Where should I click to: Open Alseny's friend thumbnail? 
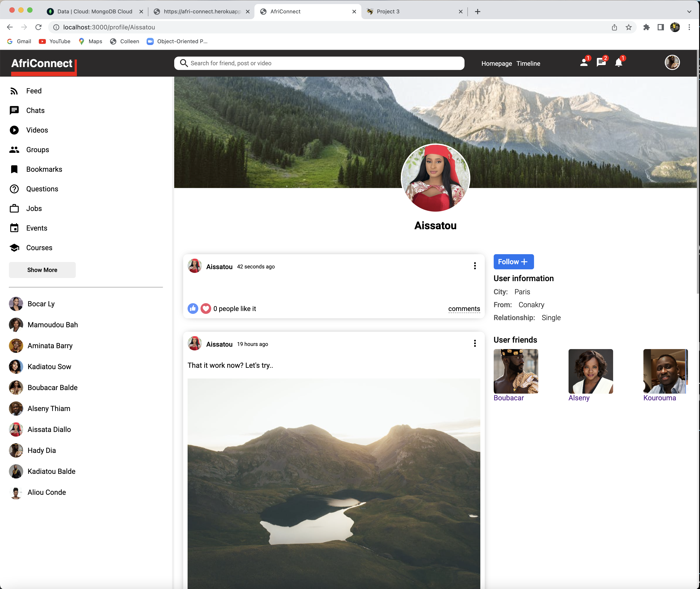tap(590, 371)
